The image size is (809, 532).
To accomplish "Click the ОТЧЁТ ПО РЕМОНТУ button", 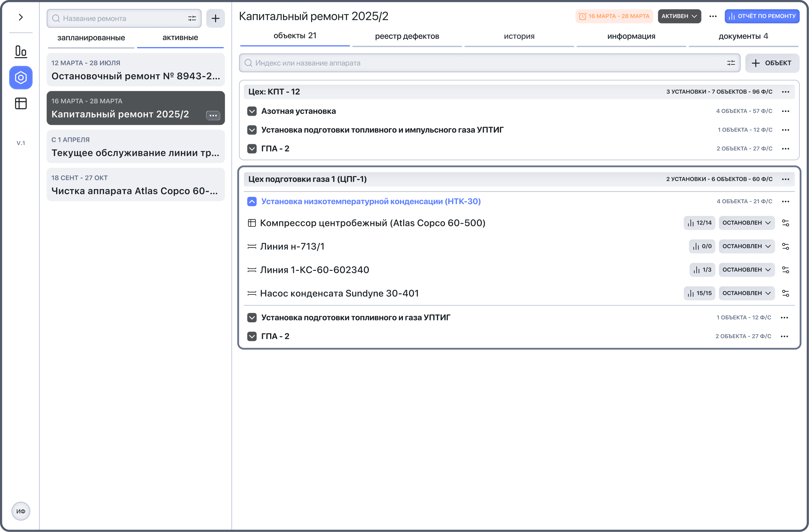I will click(x=762, y=16).
